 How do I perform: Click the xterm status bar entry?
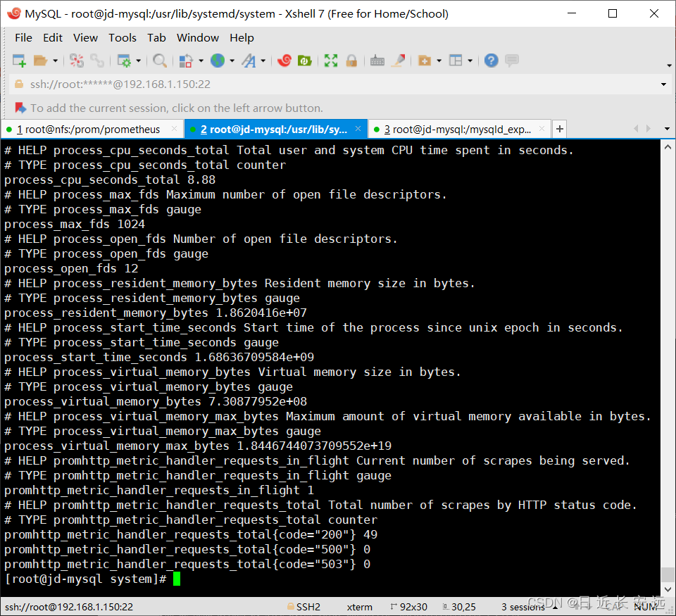click(x=360, y=607)
